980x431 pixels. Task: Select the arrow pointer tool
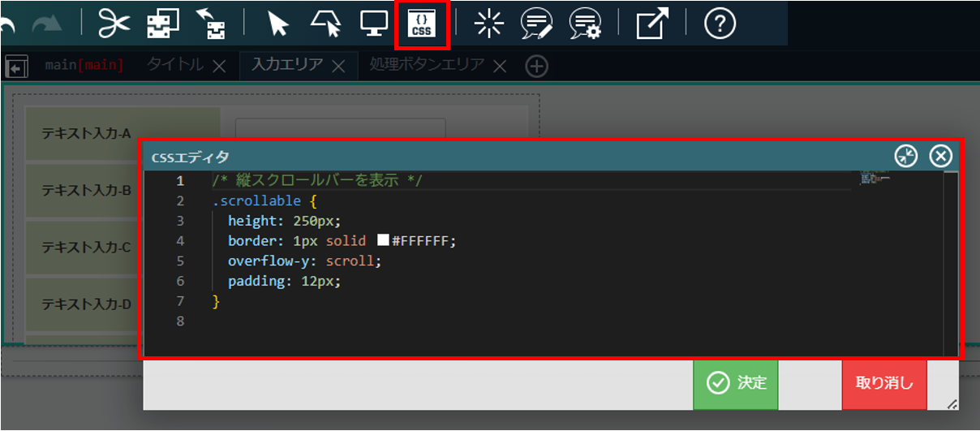[278, 24]
